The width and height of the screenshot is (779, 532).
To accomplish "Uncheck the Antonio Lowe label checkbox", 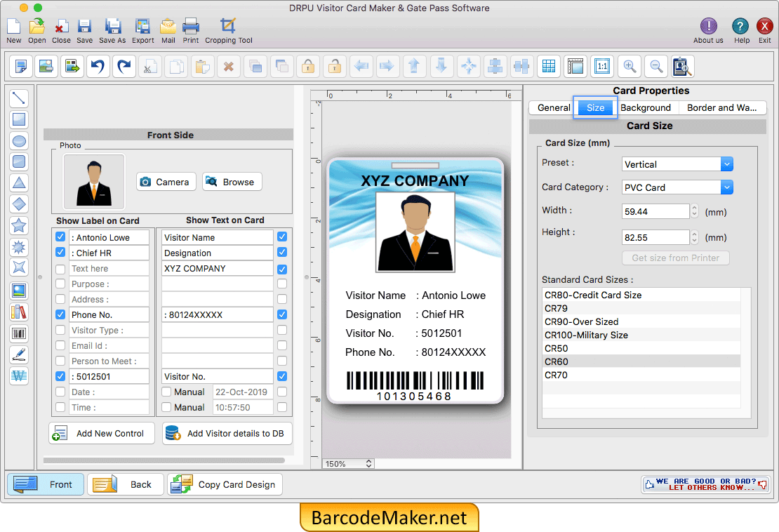I will point(60,237).
